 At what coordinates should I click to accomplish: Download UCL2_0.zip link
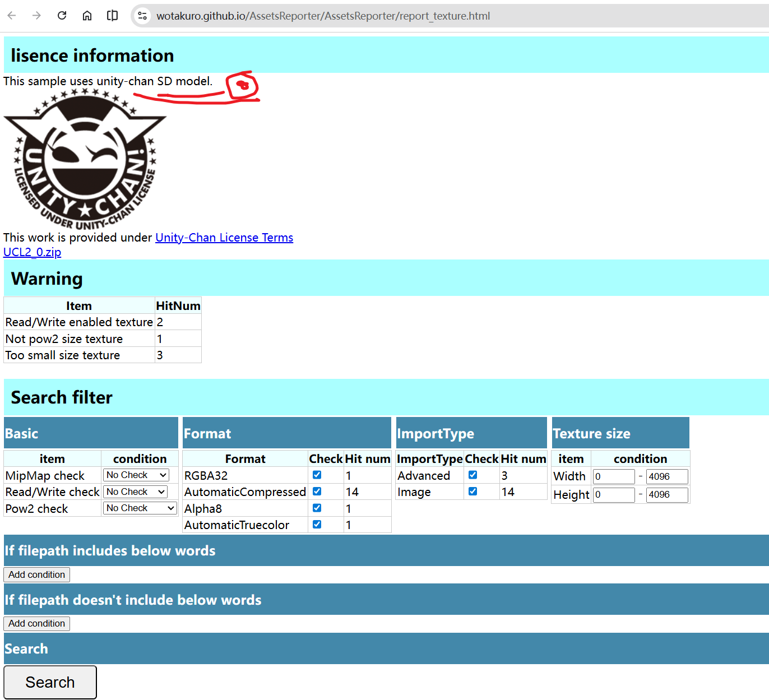click(32, 252)
